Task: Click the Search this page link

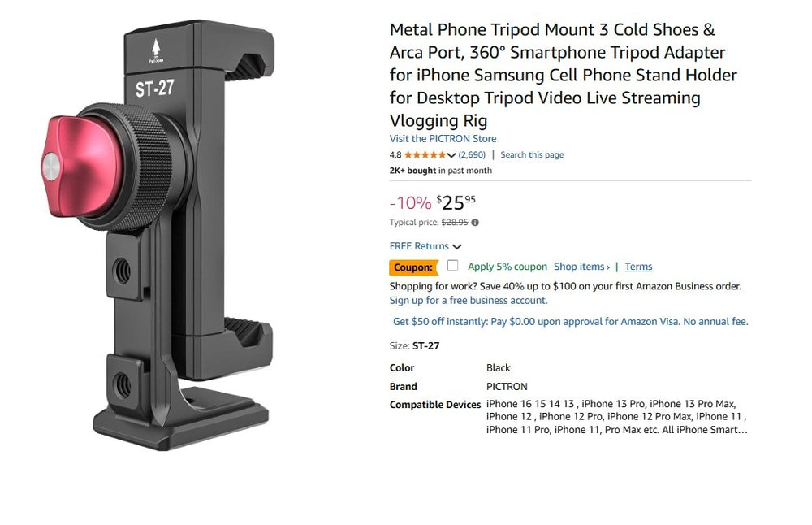Action: click(x=532, y=155)
